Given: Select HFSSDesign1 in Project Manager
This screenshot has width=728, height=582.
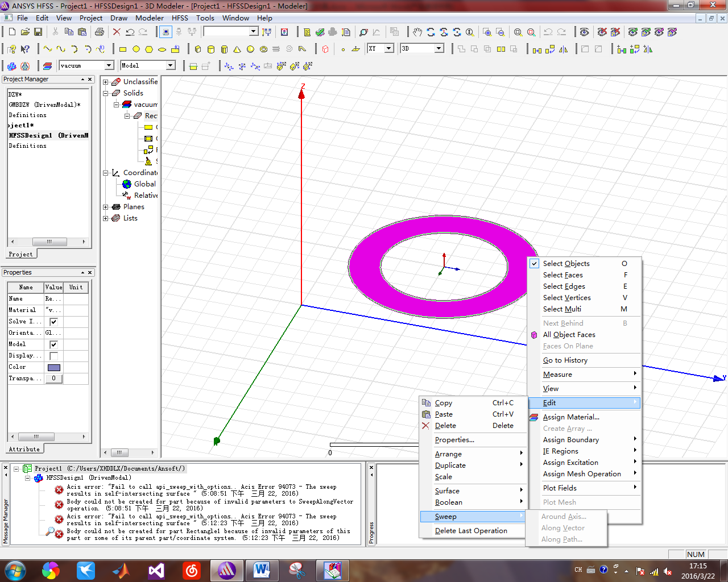Looking at the screenshot, I should (49, 135).
